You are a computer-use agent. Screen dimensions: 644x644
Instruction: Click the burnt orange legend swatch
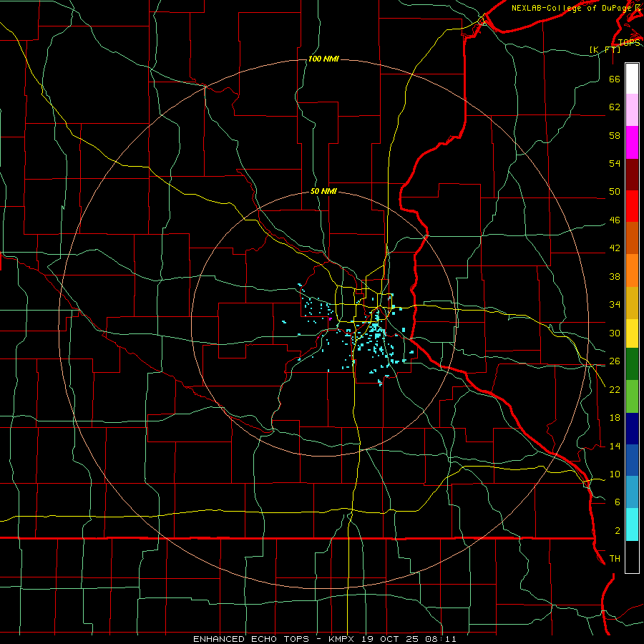(632, 238)
